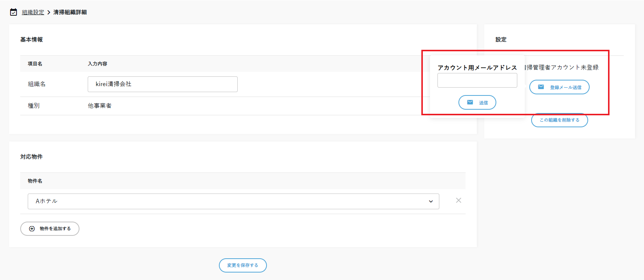Select the 清掃組織詳細 breadcrumb title
This screenshot has height=280, width=644.
coord(70,12)
